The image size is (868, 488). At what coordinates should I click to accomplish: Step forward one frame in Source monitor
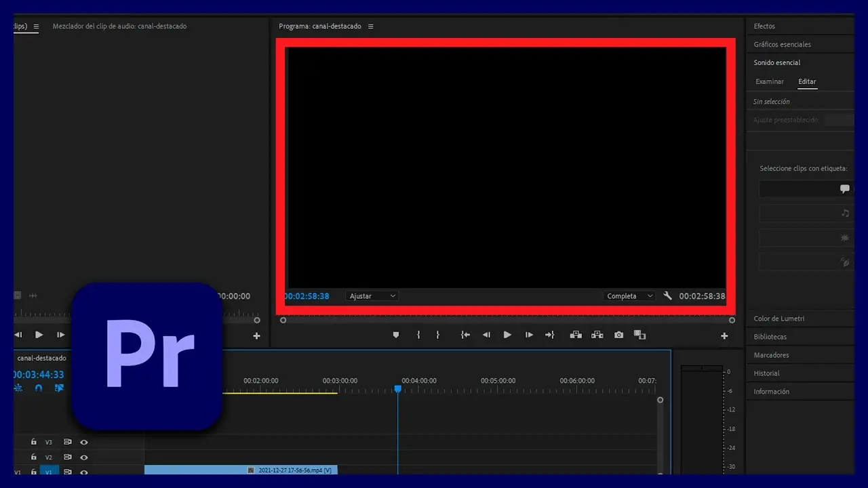pos(60,335)
